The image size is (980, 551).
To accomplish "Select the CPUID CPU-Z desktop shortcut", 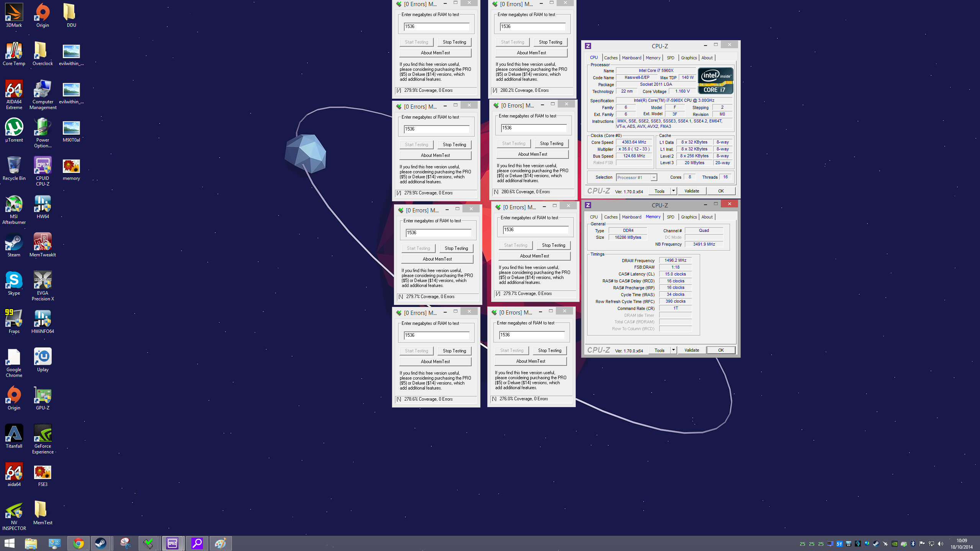I will [42, 171].
